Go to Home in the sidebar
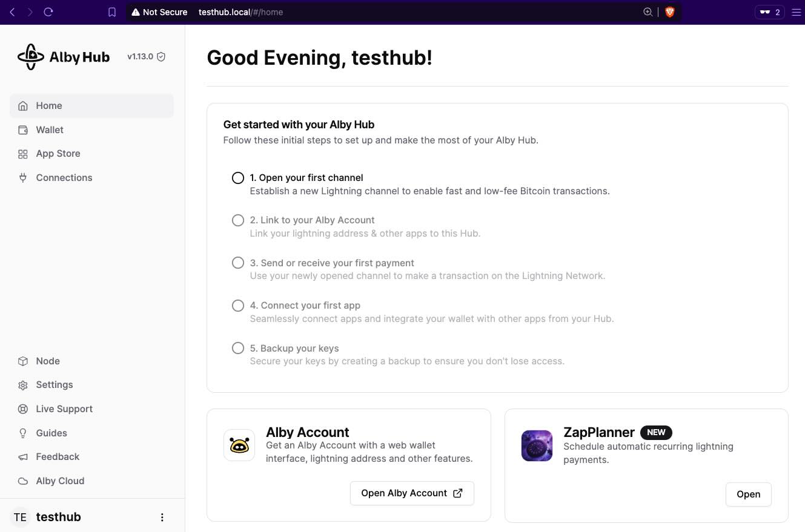Viewport: 805px width, 532px height. (91, 106)
